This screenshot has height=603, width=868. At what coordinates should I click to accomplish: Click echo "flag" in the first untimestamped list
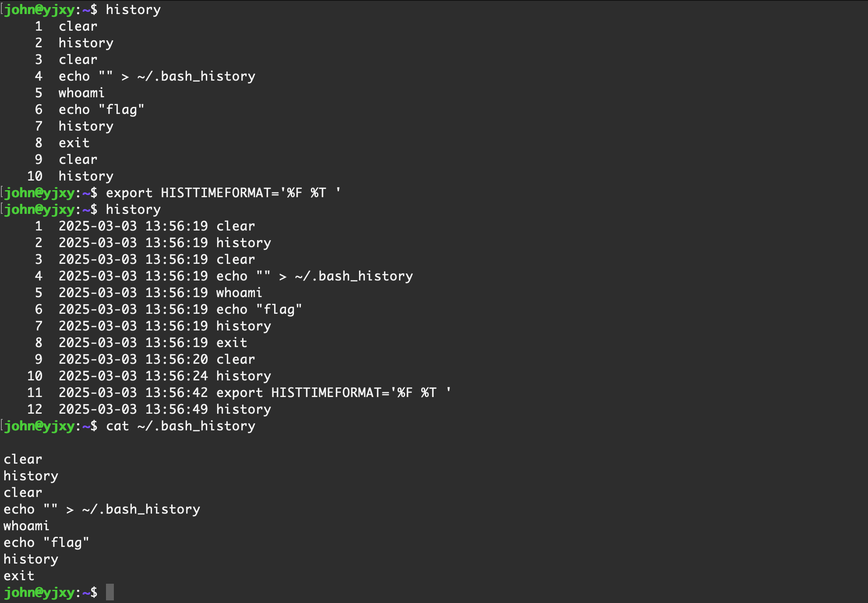tap(101, 110)
